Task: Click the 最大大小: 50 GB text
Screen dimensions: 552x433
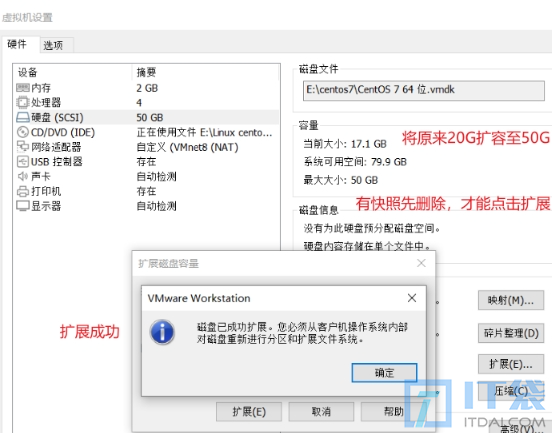Action: [340, 180]
